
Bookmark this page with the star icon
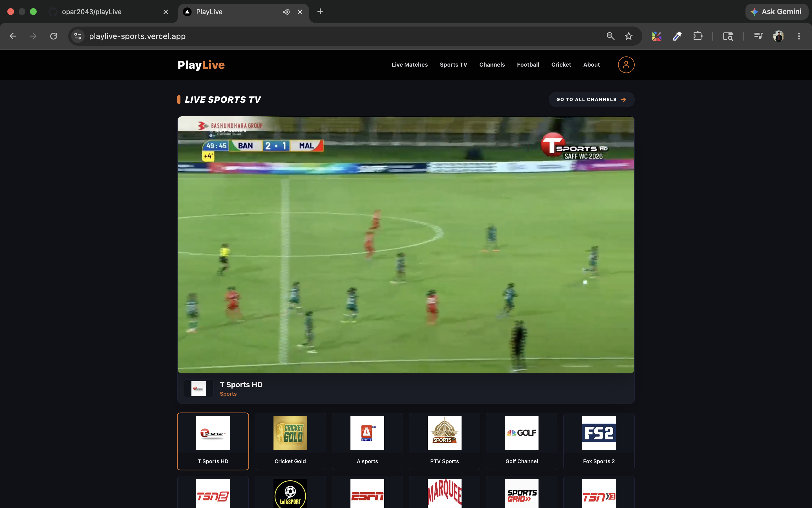pyautogui.click(x=629, y=36)
